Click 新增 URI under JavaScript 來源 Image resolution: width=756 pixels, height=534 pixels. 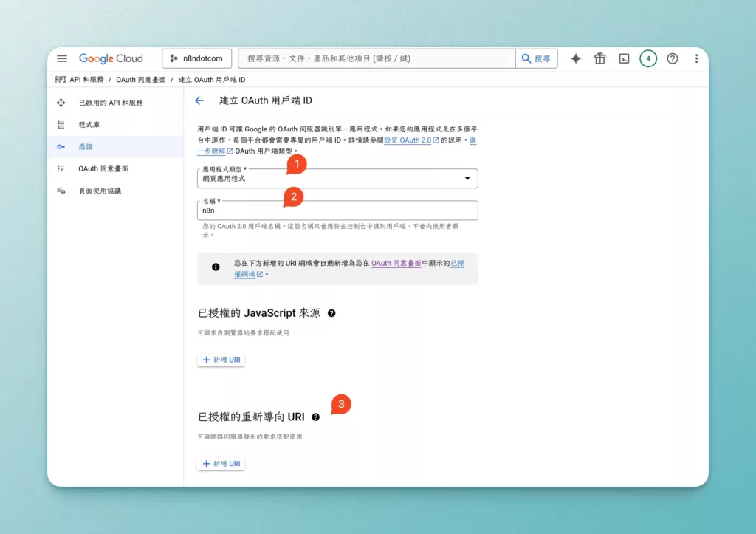pos(221,360)
